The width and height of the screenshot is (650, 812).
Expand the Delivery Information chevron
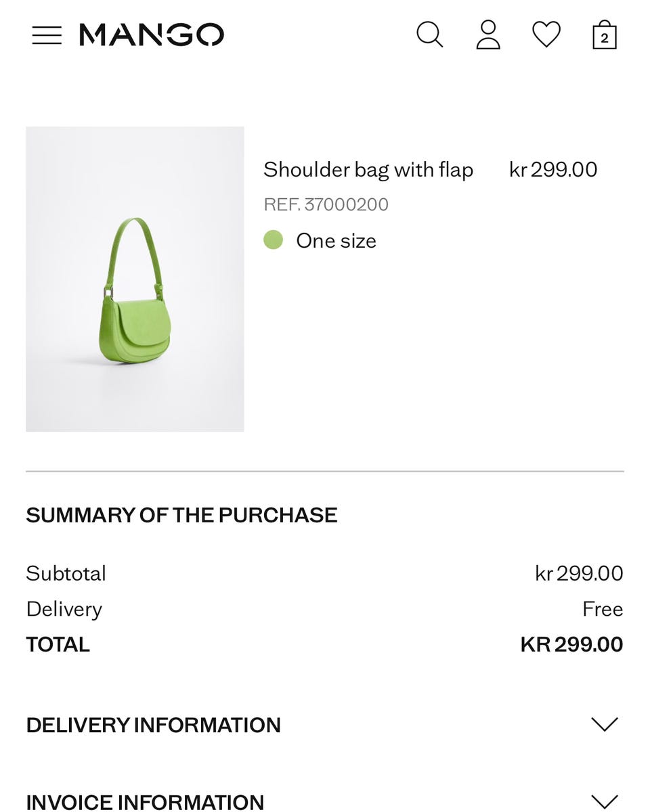click(604, 725)
